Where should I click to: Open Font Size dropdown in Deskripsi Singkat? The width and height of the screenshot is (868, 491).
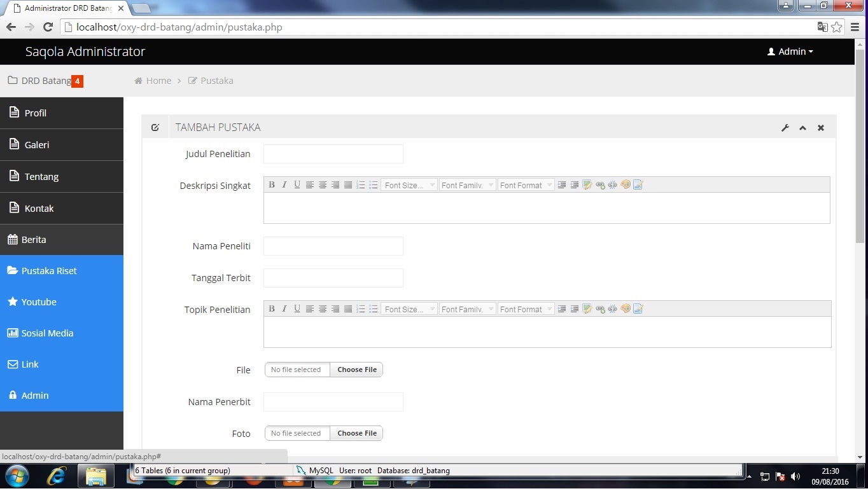pos(409,185)
